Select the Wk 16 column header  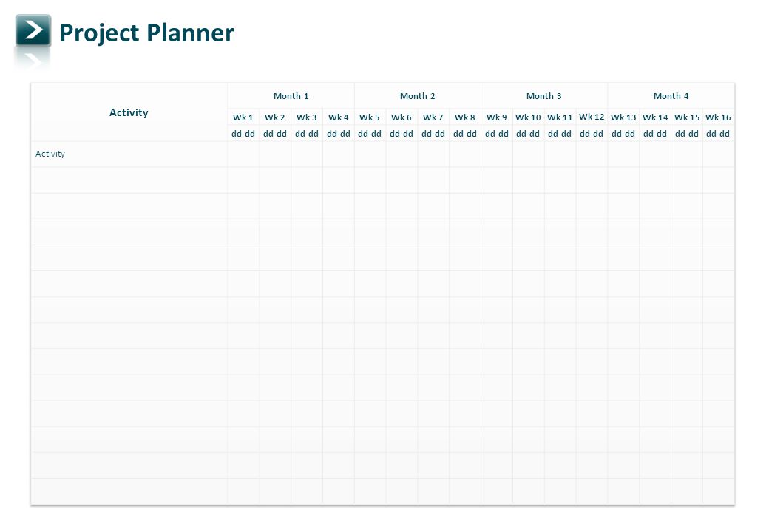718,117
